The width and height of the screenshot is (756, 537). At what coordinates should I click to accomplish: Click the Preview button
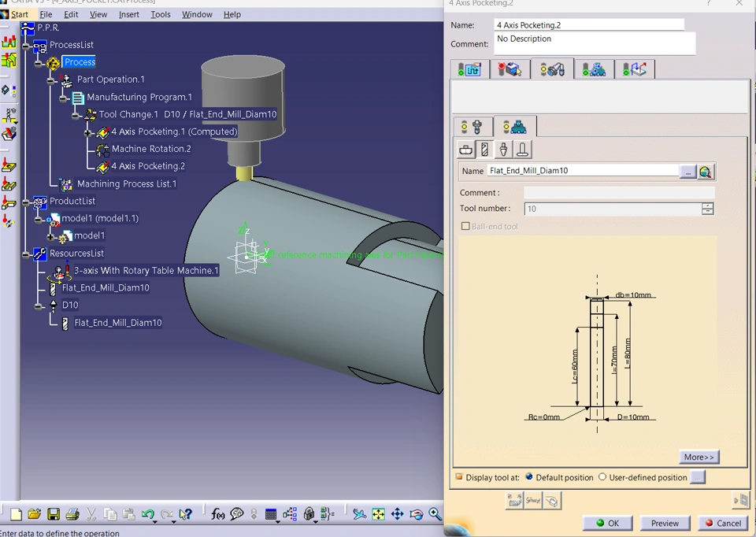pos(665,523)
